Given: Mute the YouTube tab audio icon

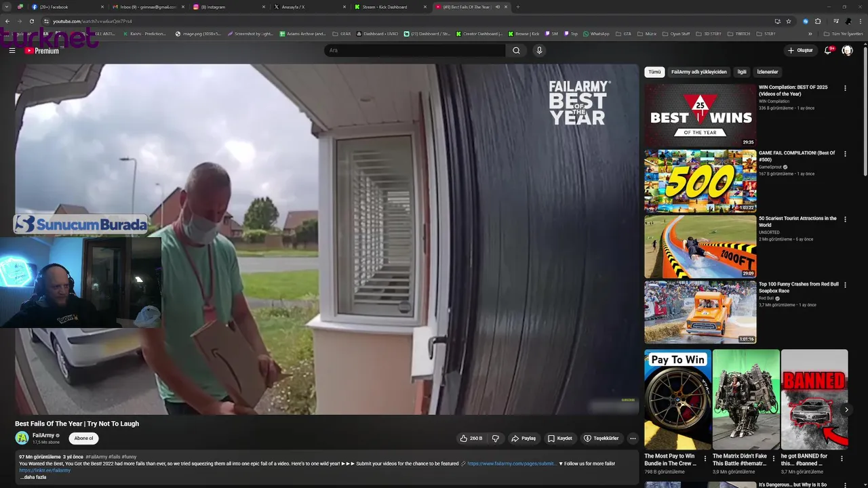Looking at the screenshot, I should (497, 7).
